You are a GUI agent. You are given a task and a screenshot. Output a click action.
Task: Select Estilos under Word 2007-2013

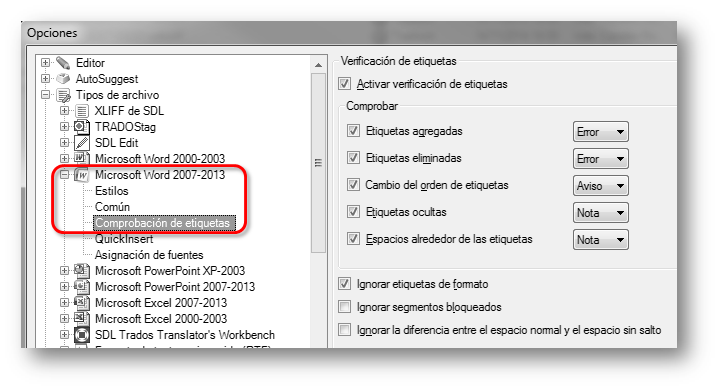[111, 191]
